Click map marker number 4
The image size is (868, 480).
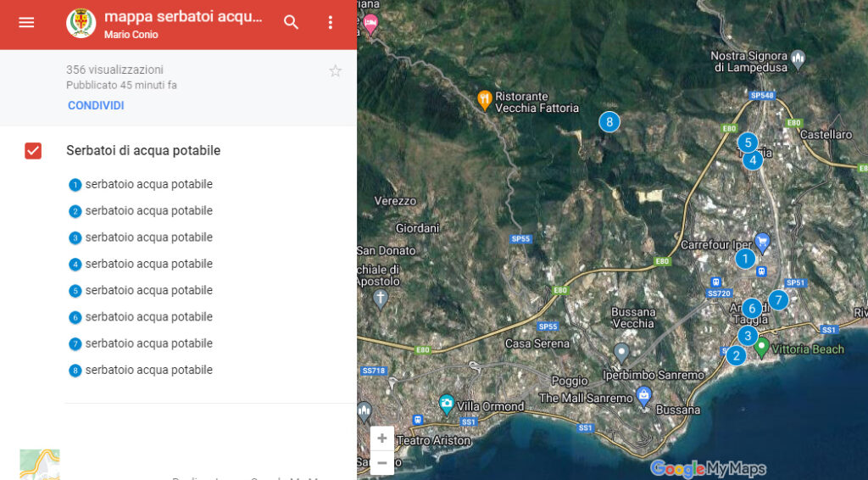753,160
